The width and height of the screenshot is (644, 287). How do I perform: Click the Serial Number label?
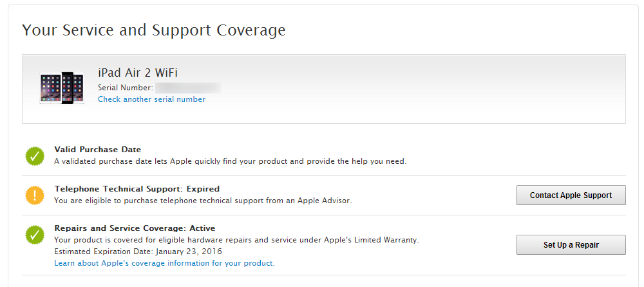[x=126, y=88]
